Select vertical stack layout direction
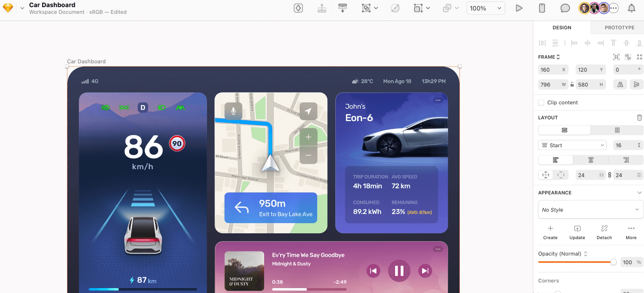Image resolution: width=644 pixels, height=293 pixels. pyautogui.click(x=564, y=130)
